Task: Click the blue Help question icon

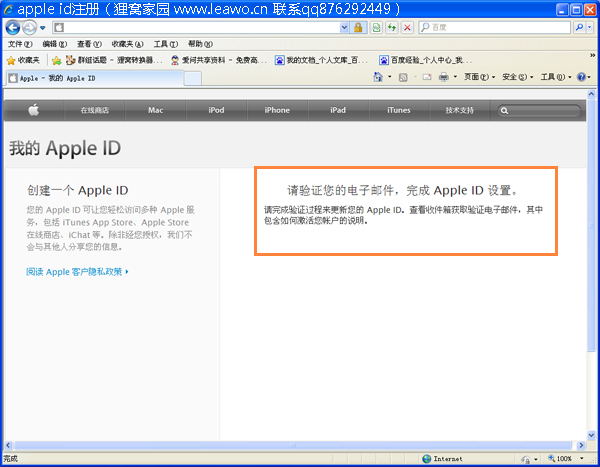Action: [581, 77]
